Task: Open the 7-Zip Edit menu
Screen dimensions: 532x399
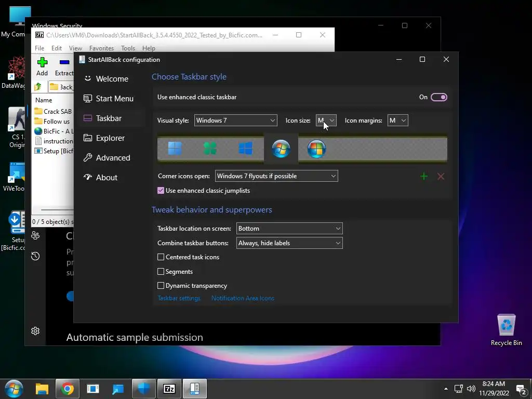Action: click(x=56, y=48)
